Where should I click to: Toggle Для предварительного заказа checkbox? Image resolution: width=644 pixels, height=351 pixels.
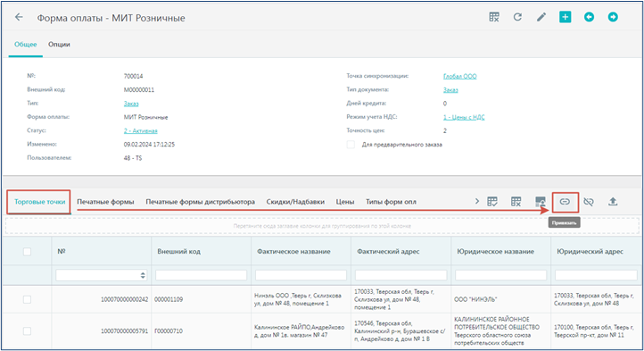click(x=351, y=145)
